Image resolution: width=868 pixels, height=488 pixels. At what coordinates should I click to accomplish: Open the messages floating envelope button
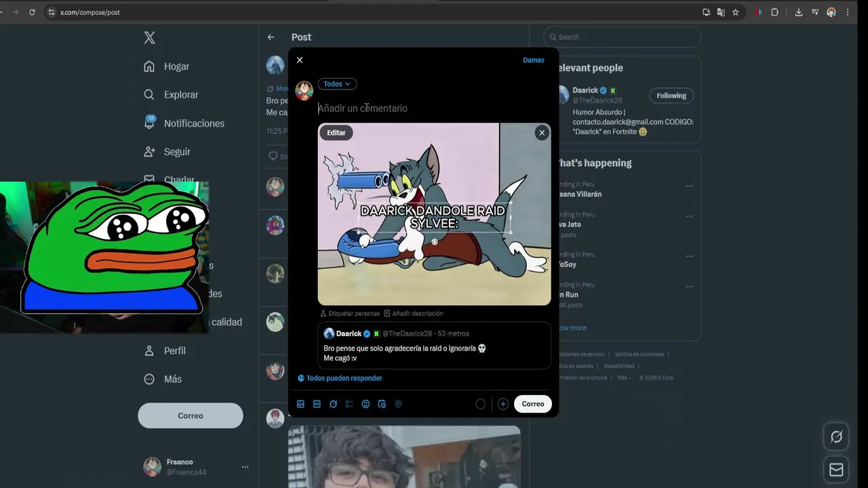[836, 470]
